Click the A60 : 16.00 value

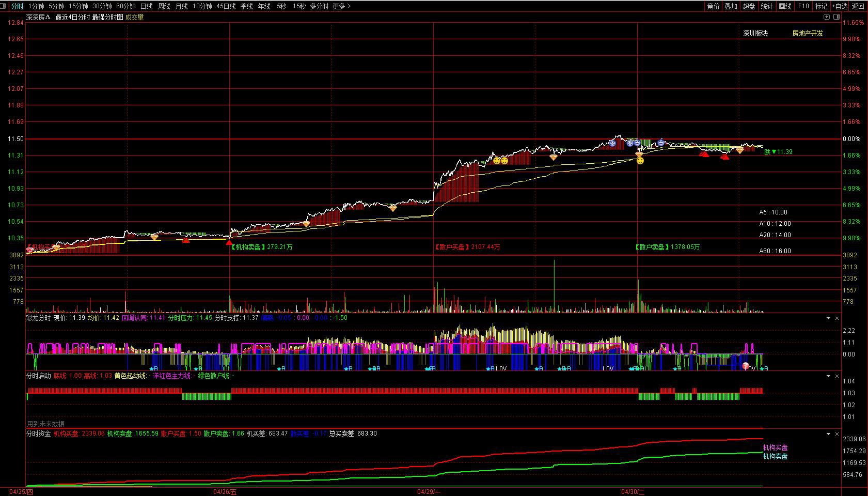(x=775, y=251)
